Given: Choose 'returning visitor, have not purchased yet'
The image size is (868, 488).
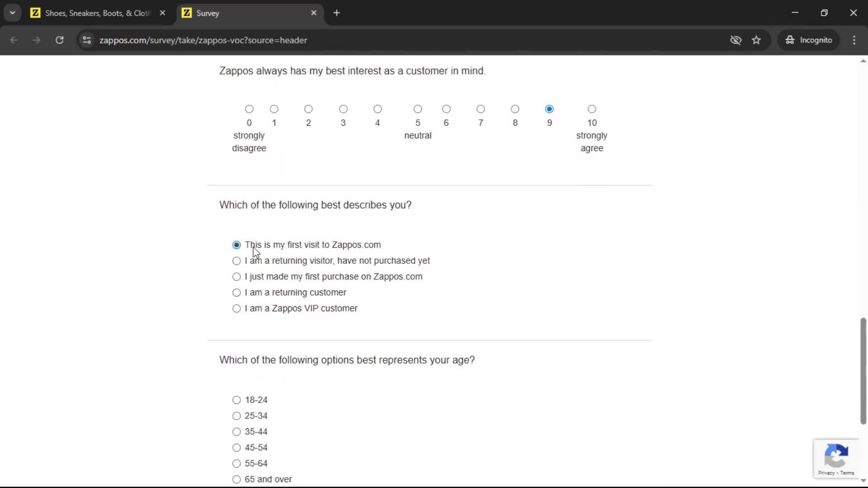Looking at the screenshot, I should (236, 261).
